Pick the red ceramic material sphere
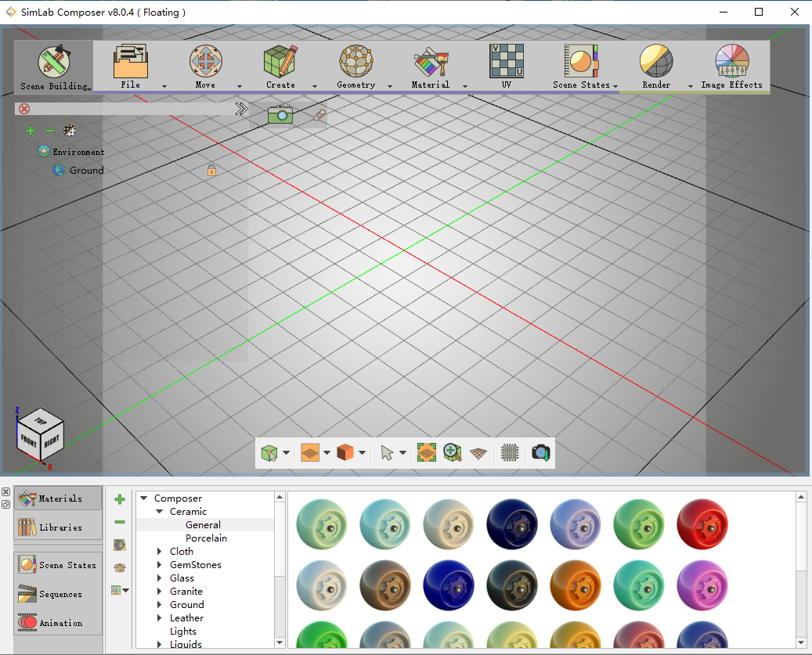812x655 pixels. click(x=702, y=524)
